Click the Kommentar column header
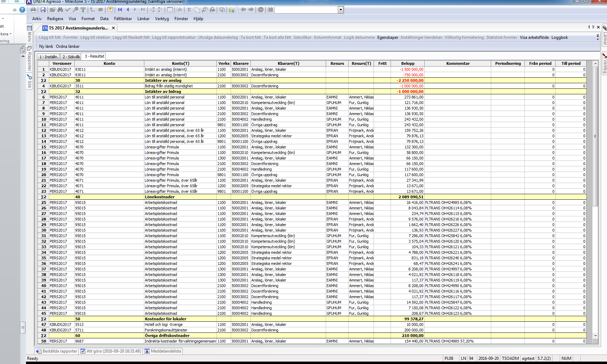The width and height of the screenshot is (607, 364). [458, 63]
